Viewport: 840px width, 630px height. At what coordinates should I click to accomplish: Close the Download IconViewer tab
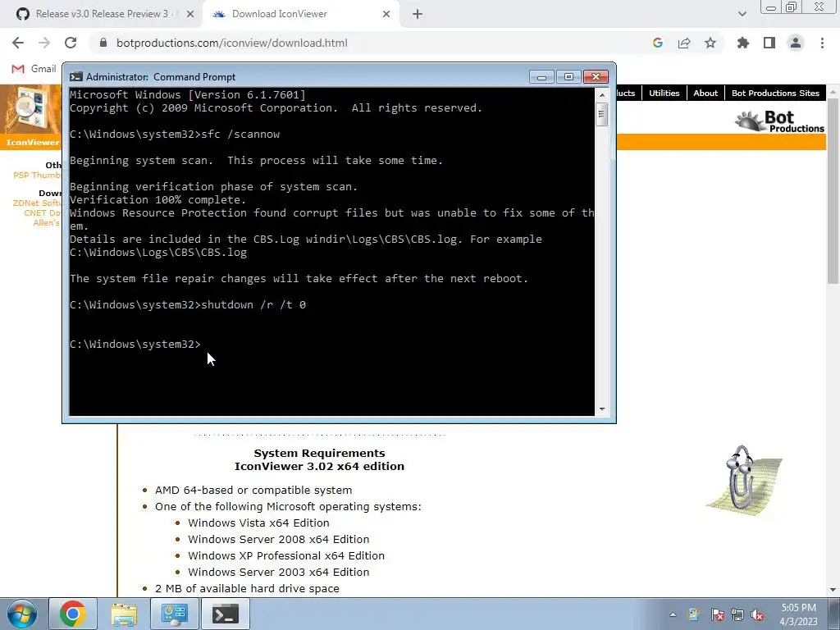coord(386,15)
